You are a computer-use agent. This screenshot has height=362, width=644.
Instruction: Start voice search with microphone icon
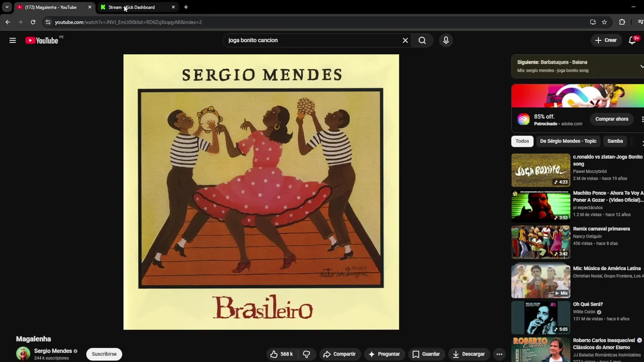tap(446, 40)
